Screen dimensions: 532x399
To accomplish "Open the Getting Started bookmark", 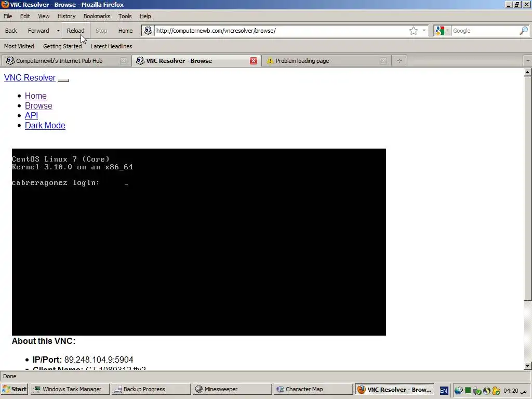I will tap(62, 46).
